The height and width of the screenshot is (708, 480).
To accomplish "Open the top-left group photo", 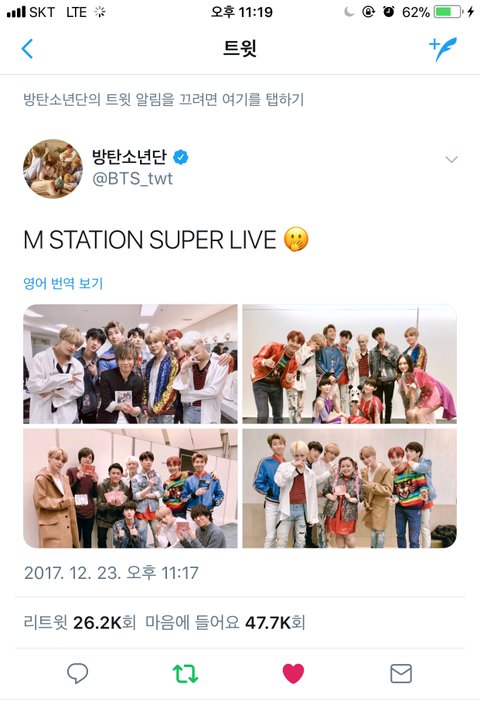I will click(130, 364).
